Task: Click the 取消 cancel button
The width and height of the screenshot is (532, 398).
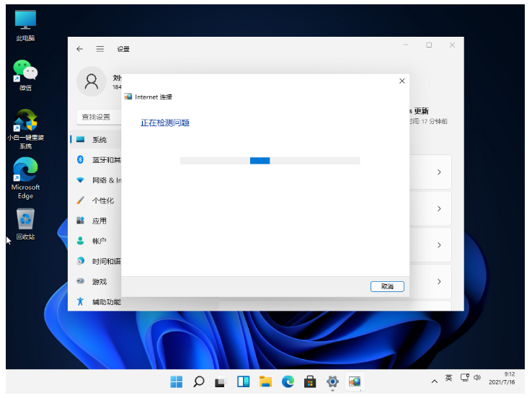Action: tap(387, 286)
